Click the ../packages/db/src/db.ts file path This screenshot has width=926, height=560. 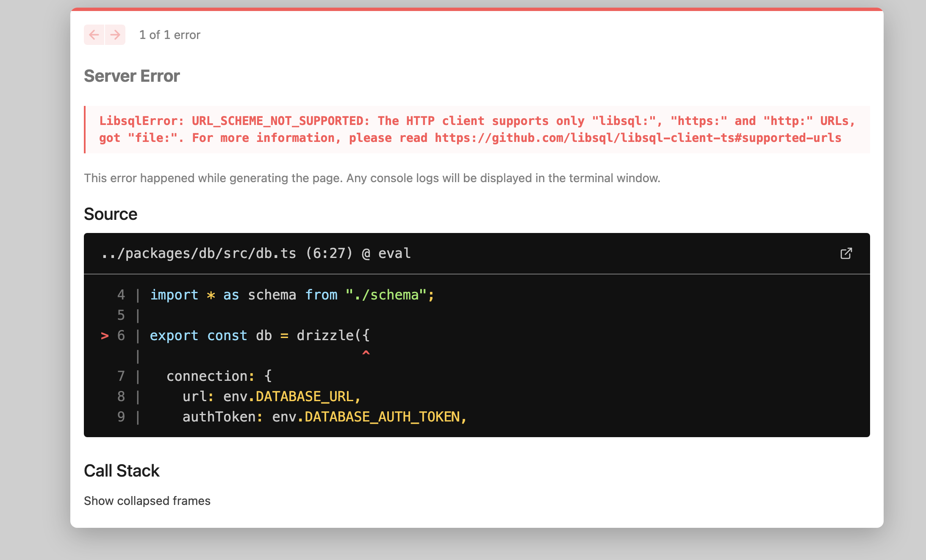[198, 253]
